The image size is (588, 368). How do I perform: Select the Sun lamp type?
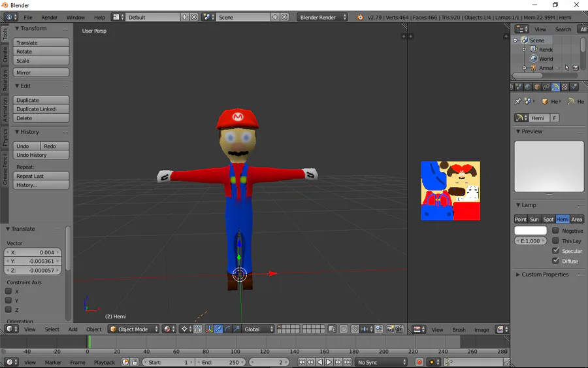(534, 220)
